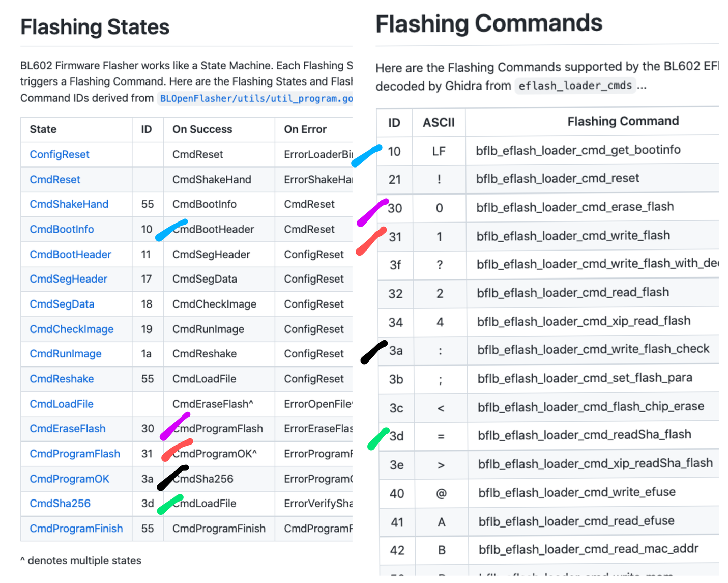The image size is (728, 583).
Task: Click the CmdShakeHand link in State column
Action: (x=69, y=204)
